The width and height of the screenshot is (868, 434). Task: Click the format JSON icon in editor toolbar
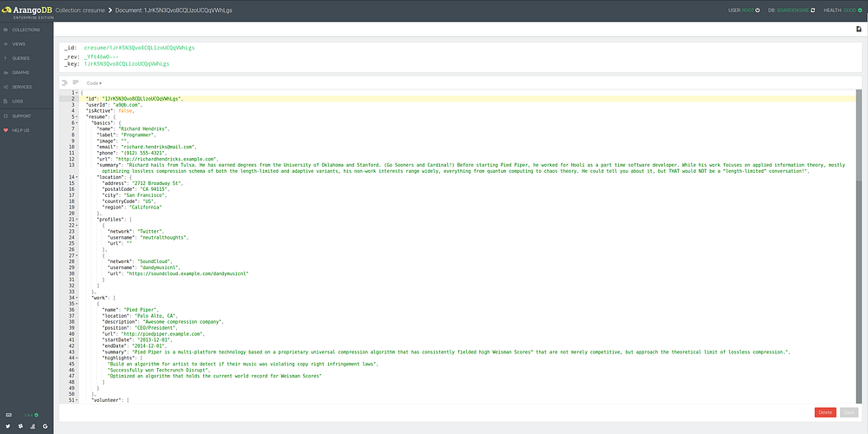tap(65, 82)
